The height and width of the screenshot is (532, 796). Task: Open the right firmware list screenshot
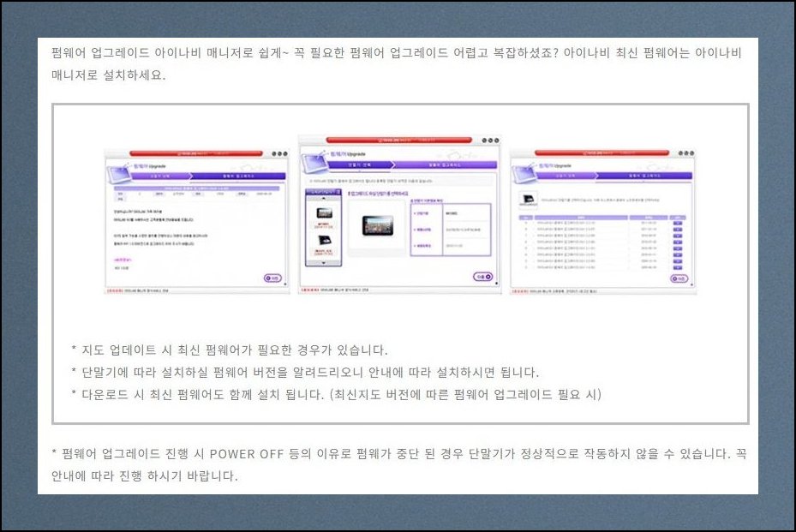(x=602, y=221)
